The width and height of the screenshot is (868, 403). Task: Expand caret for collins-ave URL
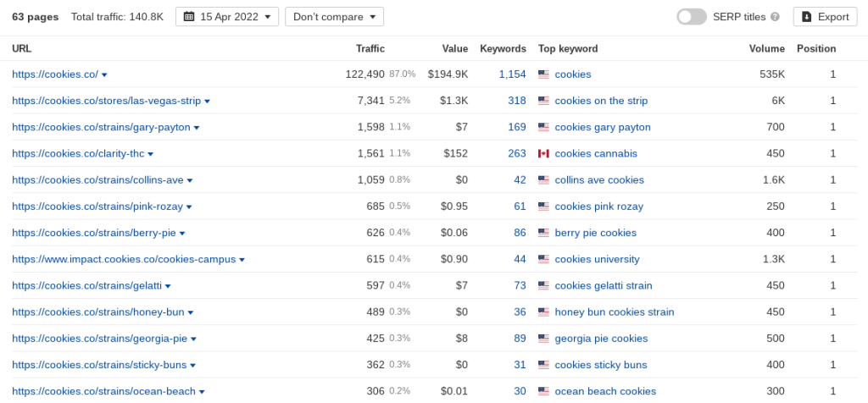click(190, 181)
